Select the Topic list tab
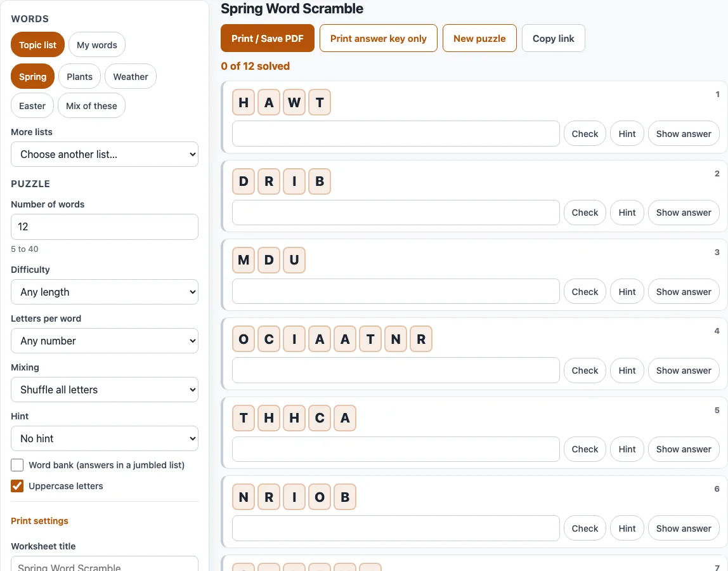728x571 pixels. point(37,44)
